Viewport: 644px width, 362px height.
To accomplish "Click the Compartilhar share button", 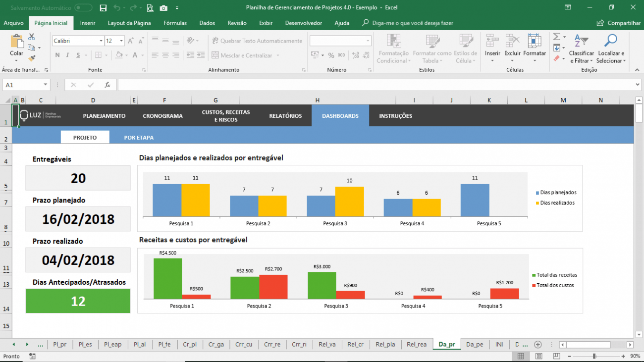I will [619, 23].
